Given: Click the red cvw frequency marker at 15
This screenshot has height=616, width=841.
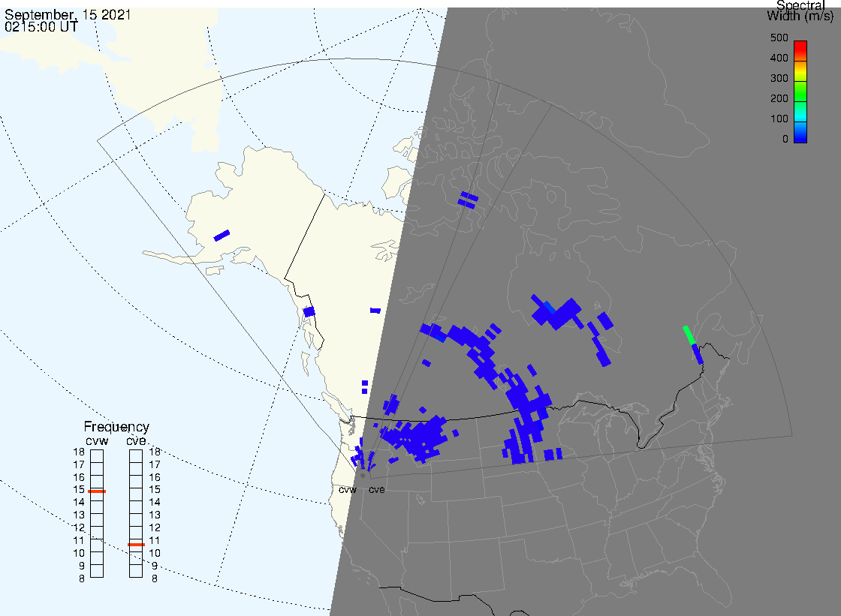Looking at the screenshot, I should (x=97, y=491).
